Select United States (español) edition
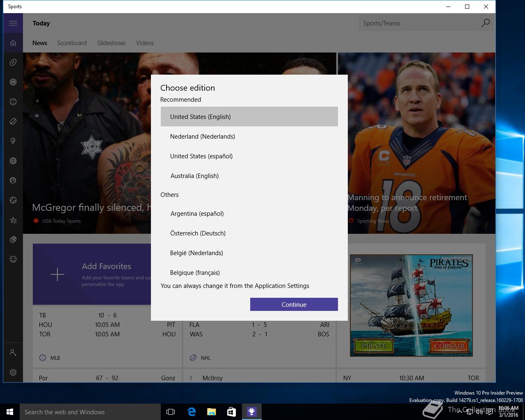Viewport: 525px width, 420px height. 249,156
